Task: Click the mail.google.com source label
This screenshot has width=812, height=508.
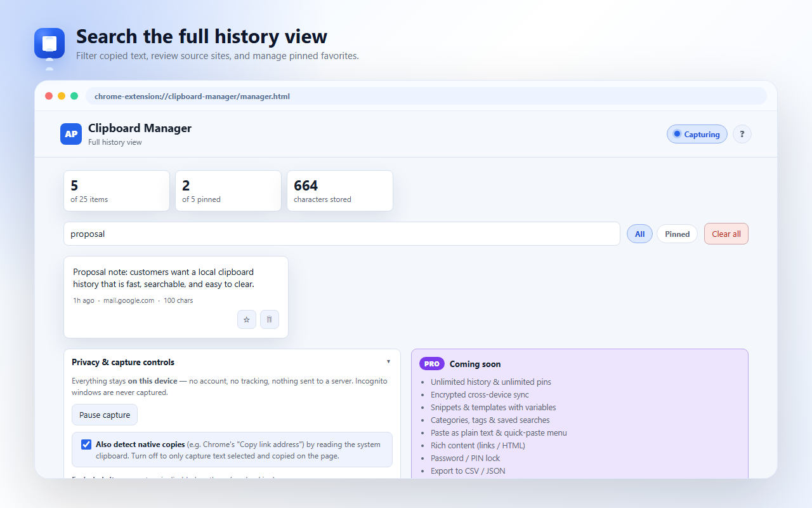Action: click(129, 300)
